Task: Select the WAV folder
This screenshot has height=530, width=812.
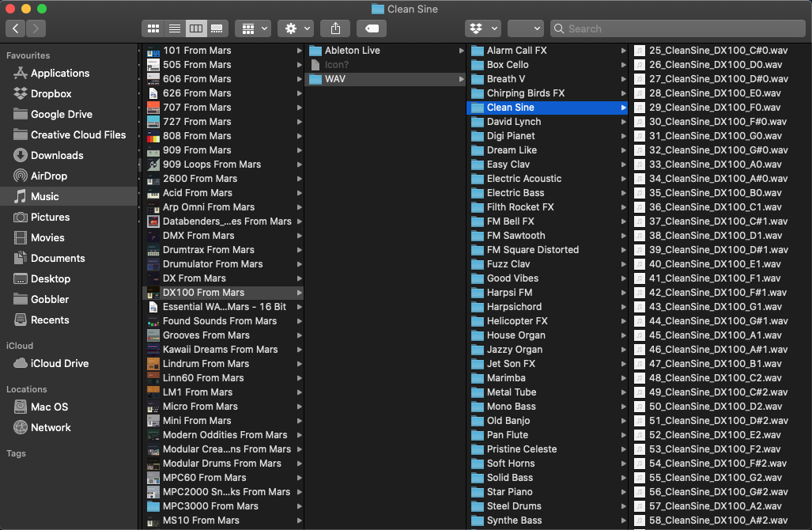Action: point(386,79)
